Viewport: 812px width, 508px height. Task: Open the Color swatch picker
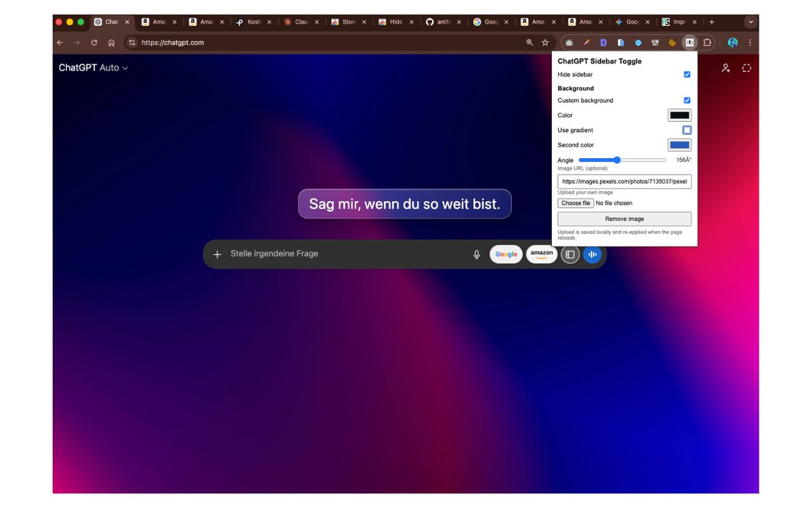pos(679,115)
